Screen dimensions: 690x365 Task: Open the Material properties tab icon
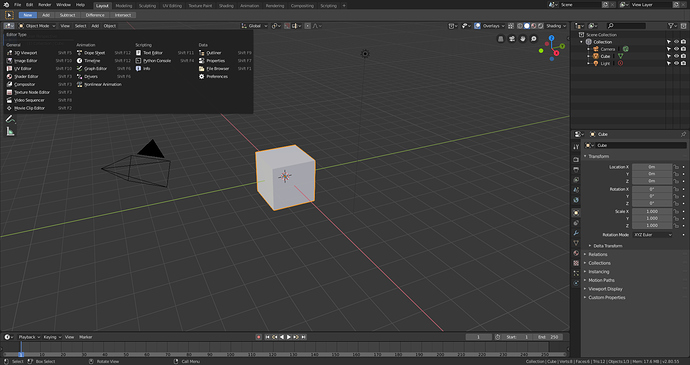[x=576, y=253]
